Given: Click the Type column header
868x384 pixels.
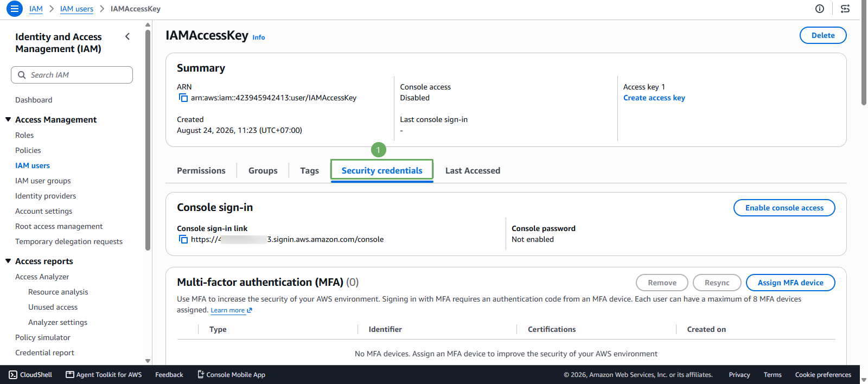Looking at the screenshot, I should click(x=218, y=329).
